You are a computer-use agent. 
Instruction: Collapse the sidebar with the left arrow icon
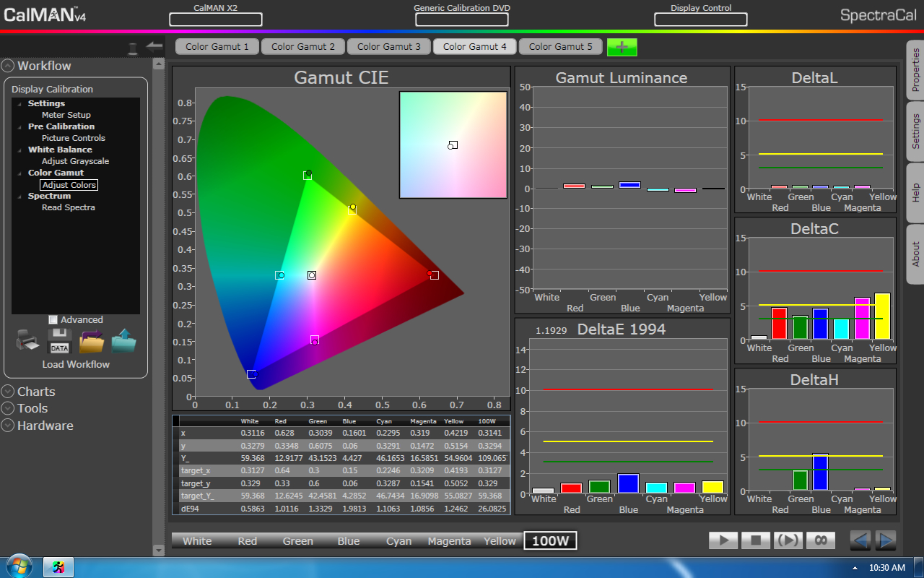154,46
